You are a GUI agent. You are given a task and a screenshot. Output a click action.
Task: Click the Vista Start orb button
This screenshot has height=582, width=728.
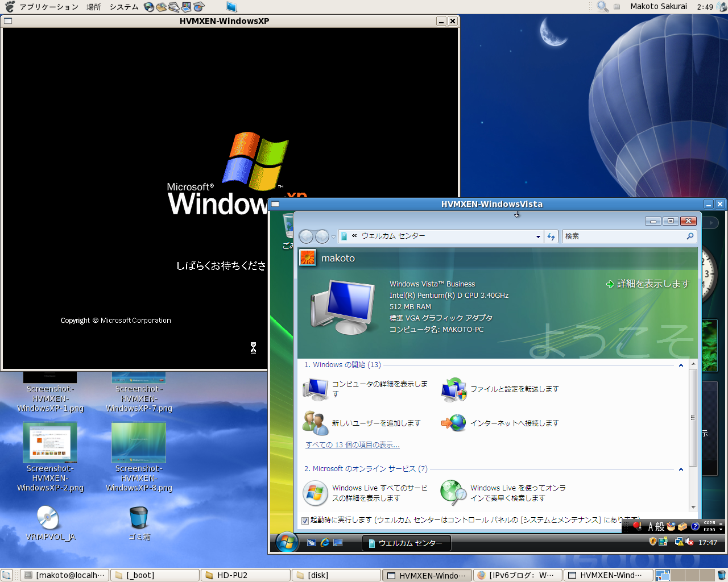pos(287,542)
